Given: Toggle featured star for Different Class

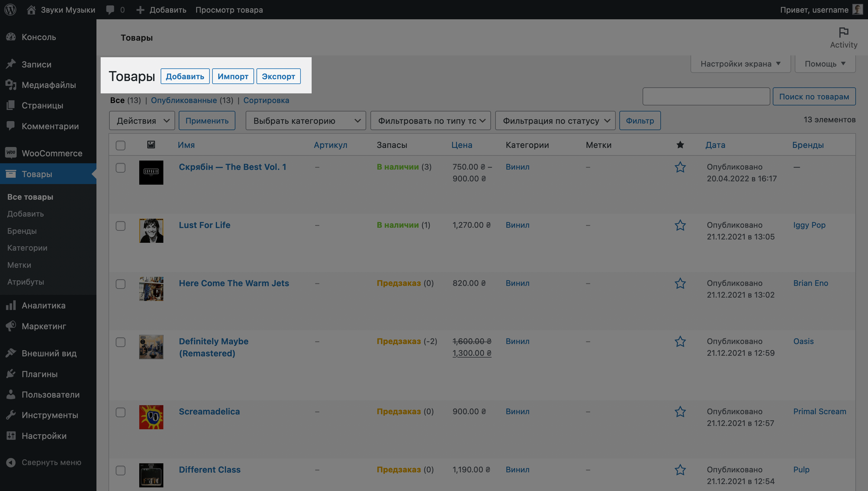Looking at the screenshot, I should pyautogui.click(x=680, y=470).
